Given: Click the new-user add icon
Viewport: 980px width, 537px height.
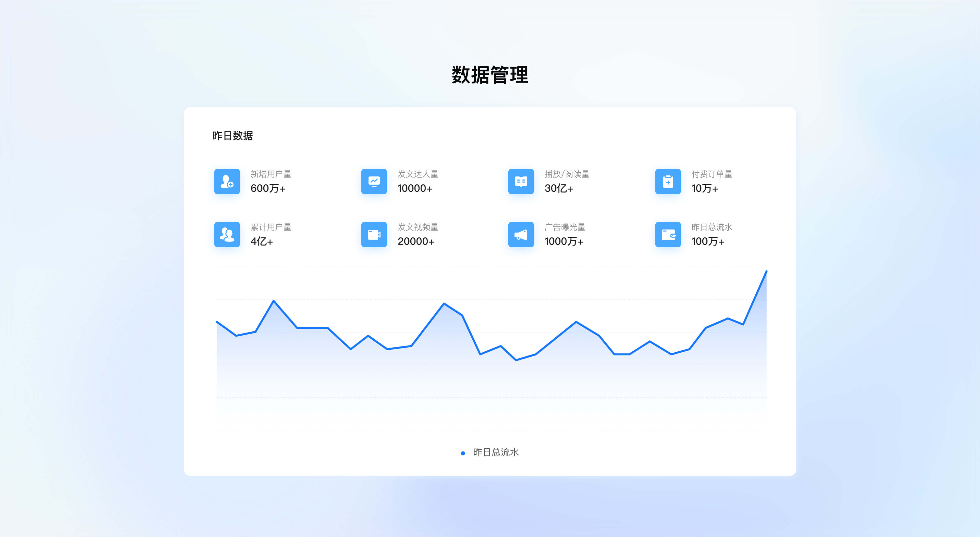Looking at the screenshot, I should click(x=227, y=182).
